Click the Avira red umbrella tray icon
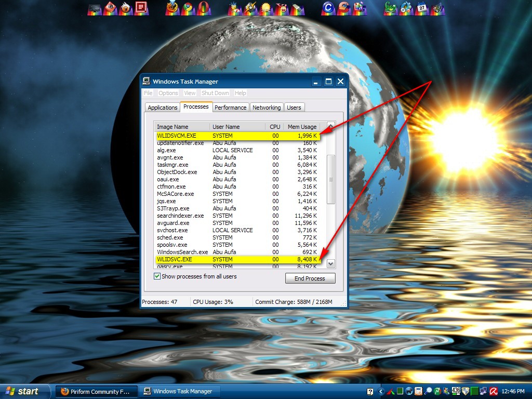This screenshot has width=532, height=399. [x=494, y=391]
